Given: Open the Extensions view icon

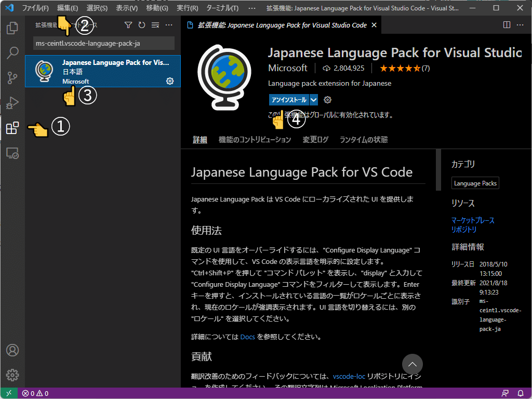Looking at the screenshot, I should [x=12, y=128].
